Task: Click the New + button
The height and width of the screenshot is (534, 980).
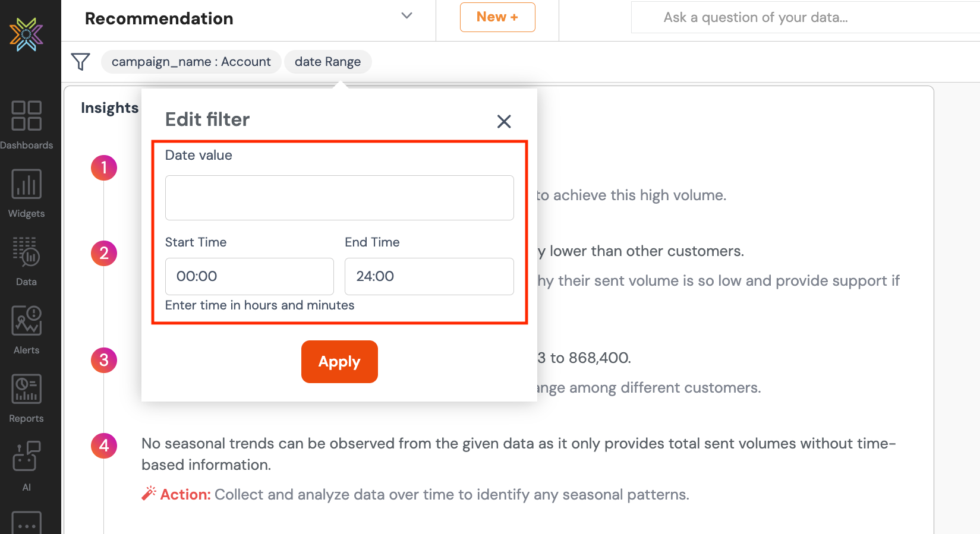Action: [x=497, y=17]
